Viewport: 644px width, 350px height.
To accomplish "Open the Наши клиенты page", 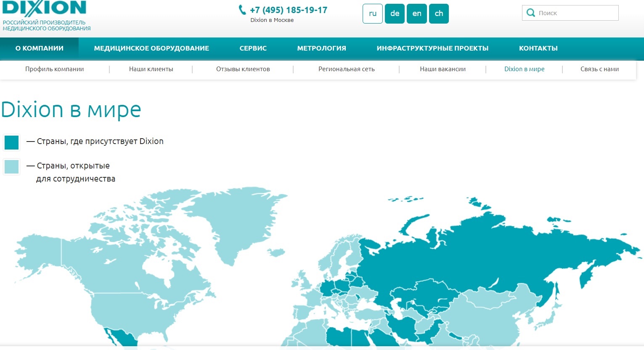I will point(151,69).
